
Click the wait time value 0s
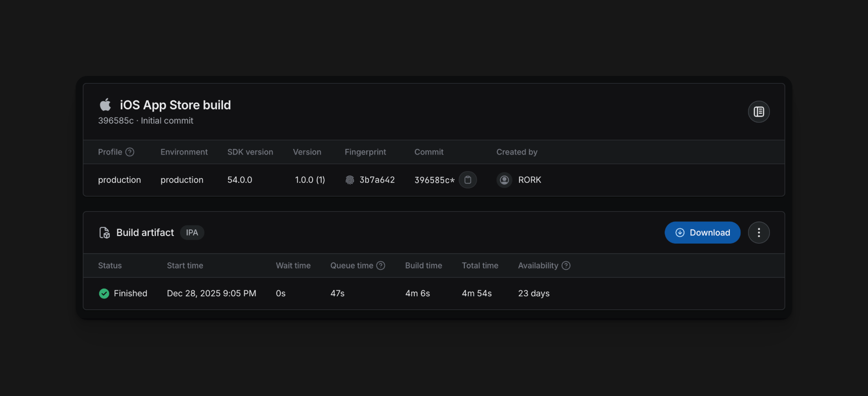click(x=281, y=293)
